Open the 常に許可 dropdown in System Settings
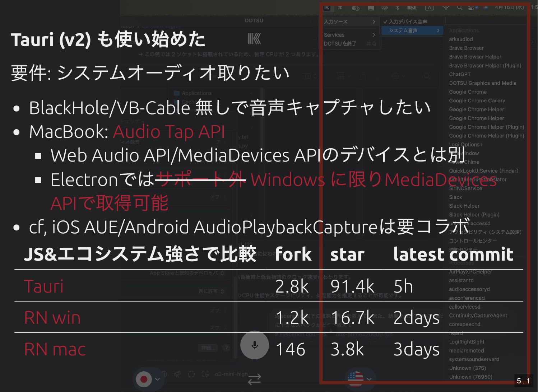Viewport: 538px width, 392px height. 212,291
